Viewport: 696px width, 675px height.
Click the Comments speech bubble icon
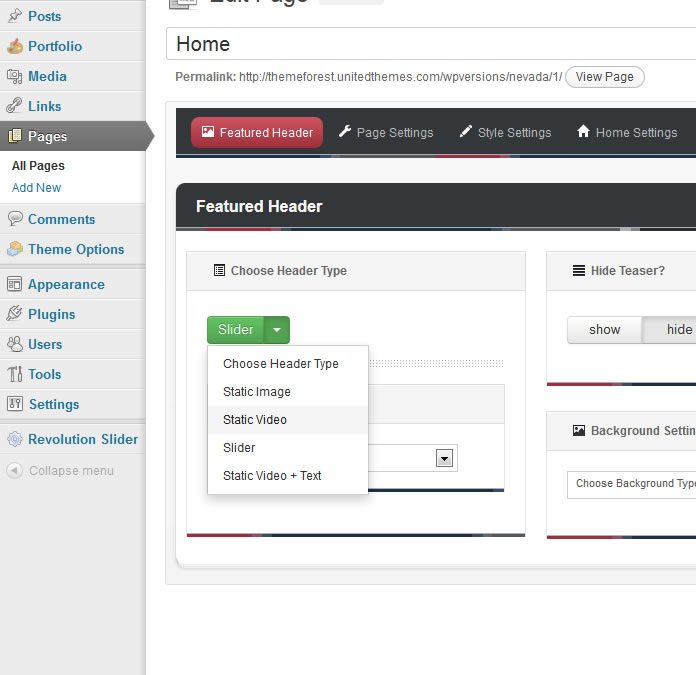[14, 219]
